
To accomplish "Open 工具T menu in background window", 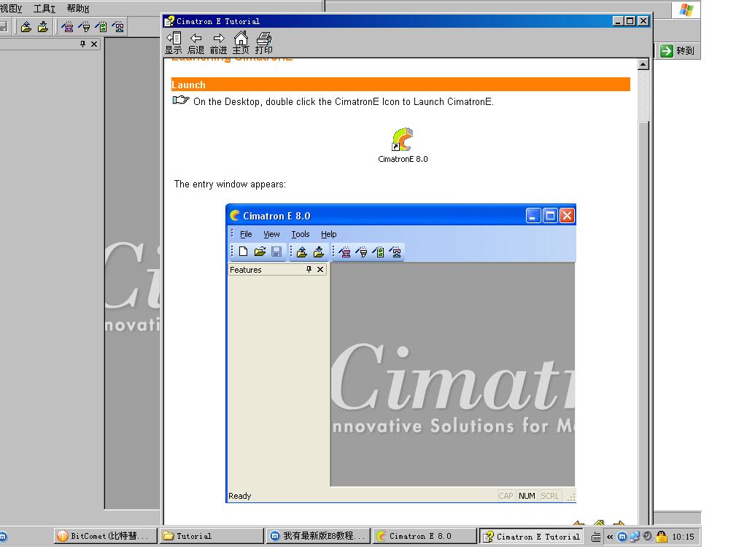I will 44,9.
